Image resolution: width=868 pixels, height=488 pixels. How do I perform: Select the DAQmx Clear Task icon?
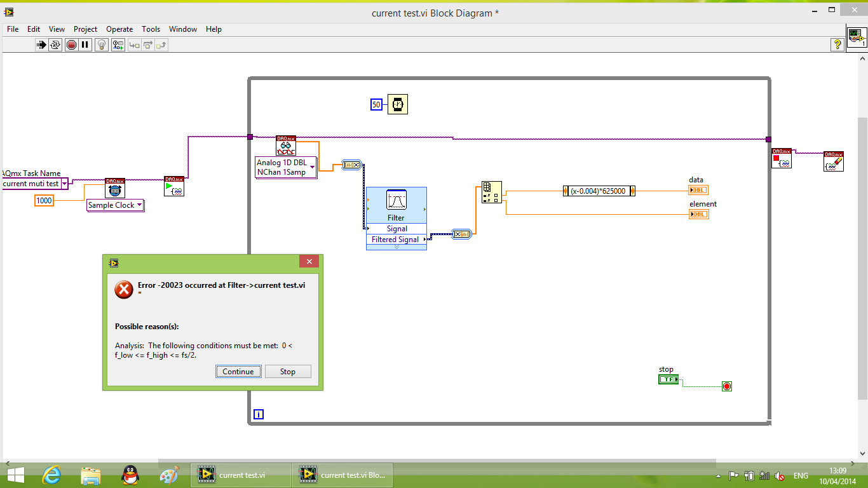(834, 161)
